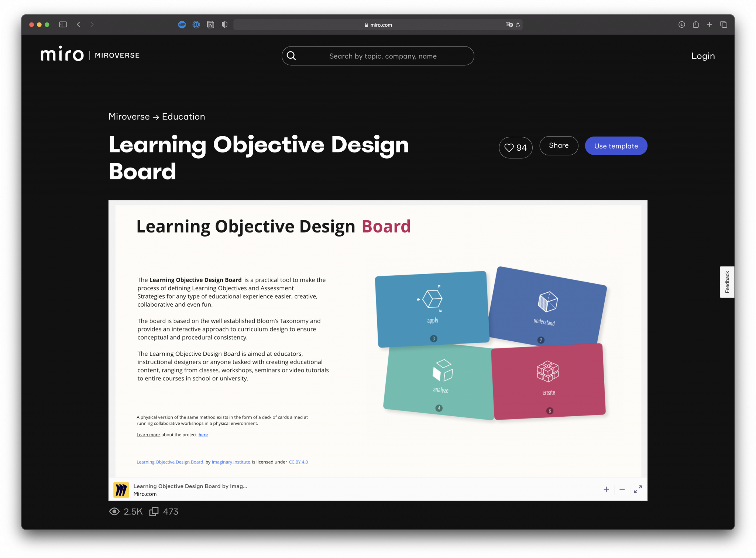Follow the CC BY 4.0 license link
Screen dimensions: 756x558
tap(298, 462)
